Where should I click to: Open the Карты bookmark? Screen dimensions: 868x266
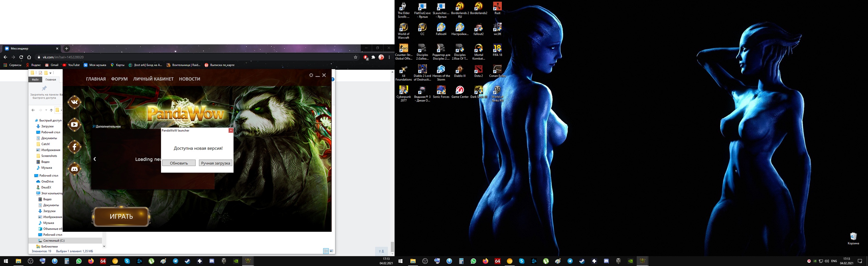(117, 65)
